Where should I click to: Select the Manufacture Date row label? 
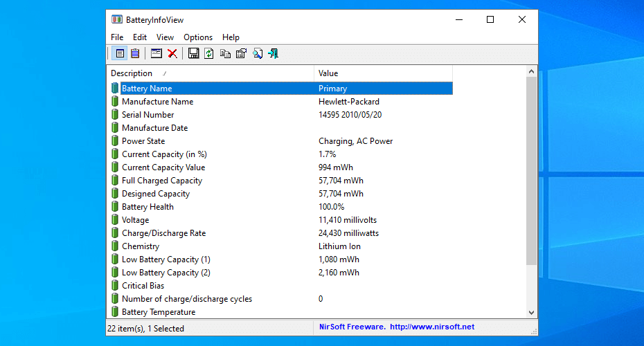155,127
